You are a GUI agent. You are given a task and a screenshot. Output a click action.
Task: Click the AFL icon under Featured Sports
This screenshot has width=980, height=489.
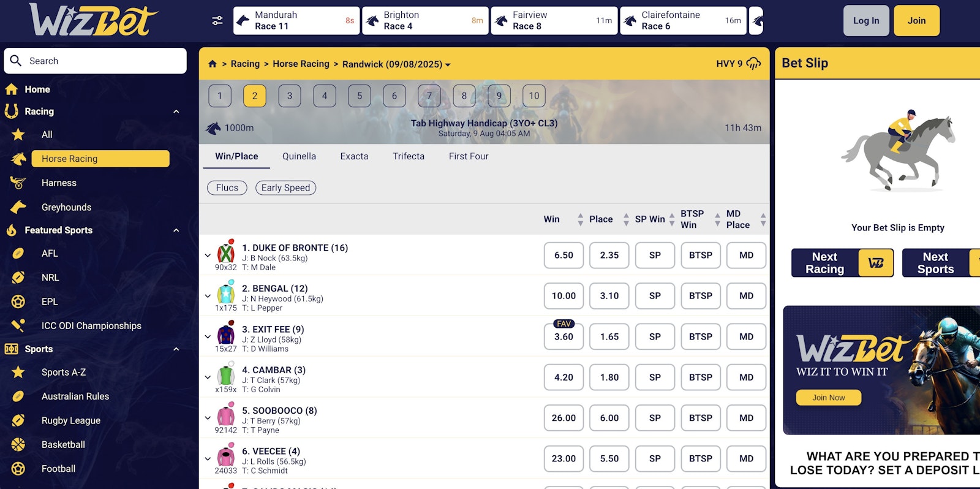19,253
